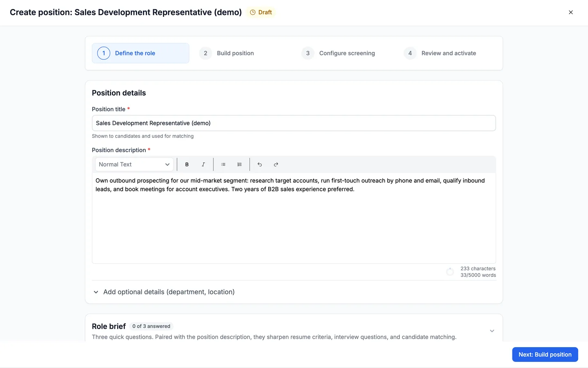The image size is (588, 368).
Task: Click the 'Role brief' heading
Action: pos(109,326)
